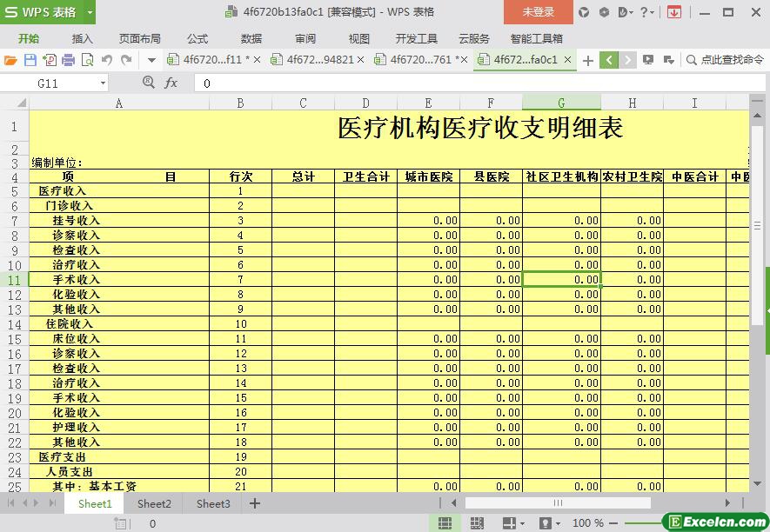Close the 4f672...fa0c1 document tab
This screenshot has width=770, height=532.
coord(568,60)
